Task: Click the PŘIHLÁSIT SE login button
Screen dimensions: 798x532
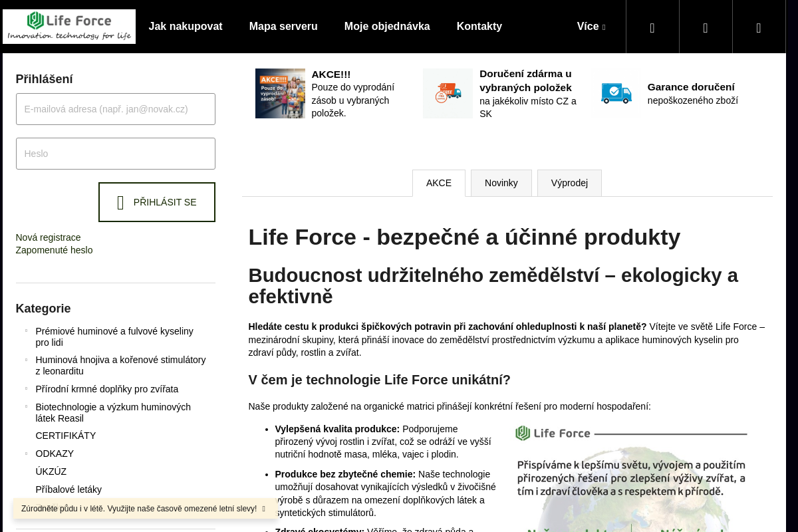Action: click(x=157, y=202)
